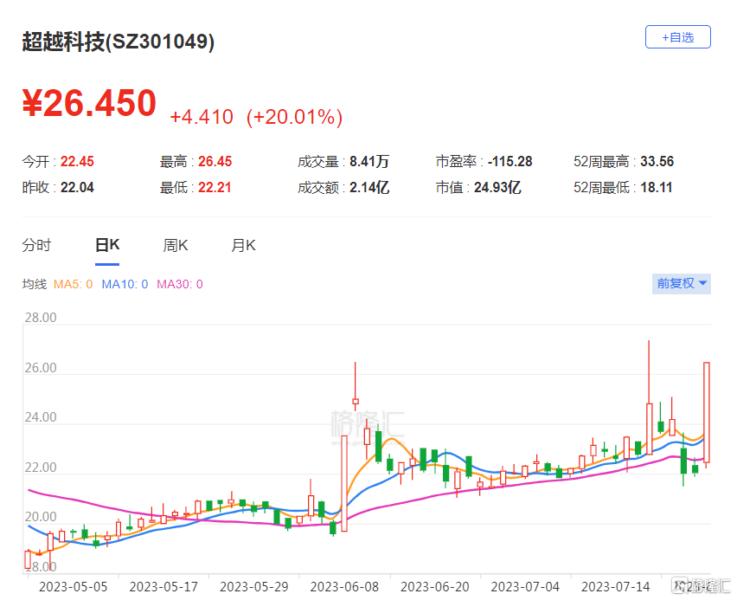Image resolution: width=737 pixels, height=600 pixels.
Task: Select the 日K daily chart tab
Action: pos(107,245)
